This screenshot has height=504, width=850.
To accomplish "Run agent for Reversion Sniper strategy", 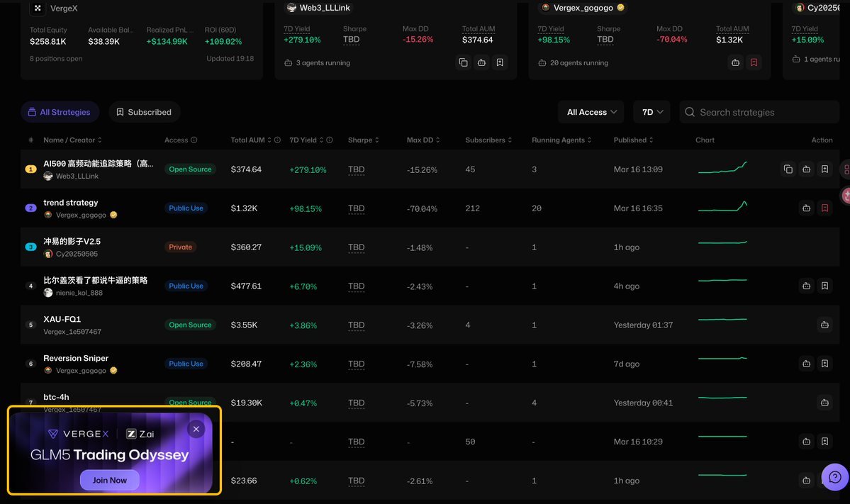I will (807, 364).
